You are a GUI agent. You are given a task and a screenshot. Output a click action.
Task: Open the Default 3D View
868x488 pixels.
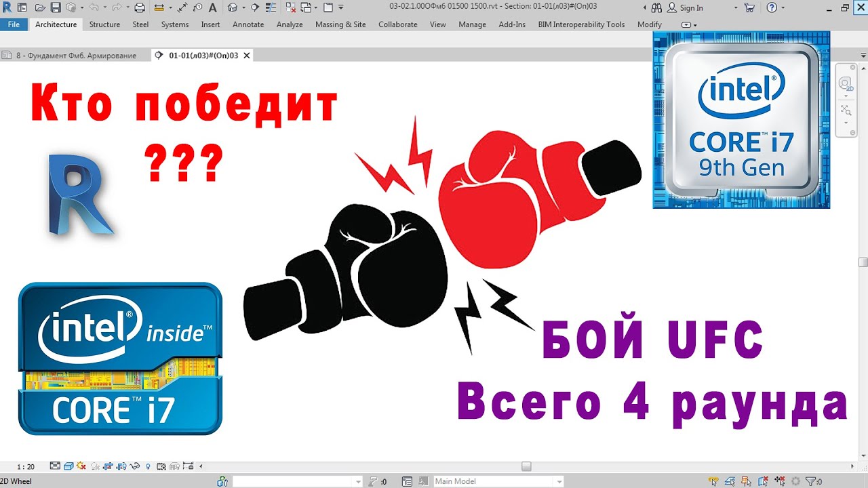[x=233, y=8]
